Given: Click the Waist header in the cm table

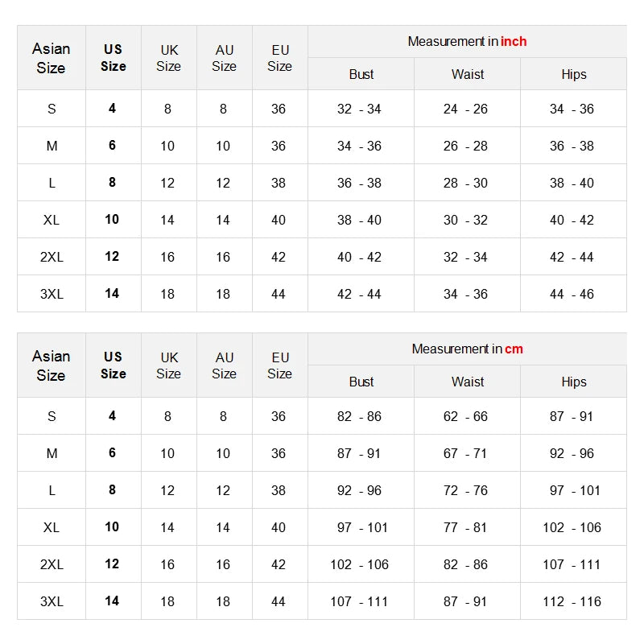Looking at the screenshot, I should point(468,382).
